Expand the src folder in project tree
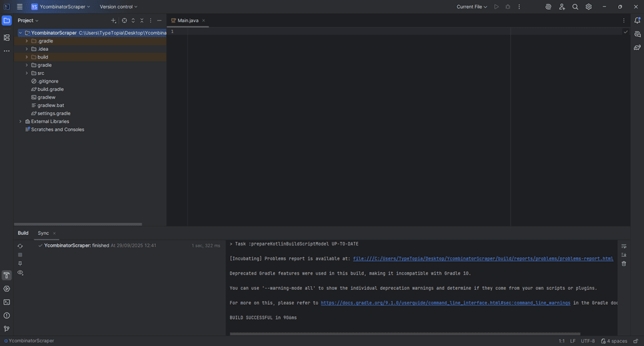 click(26, 73)
